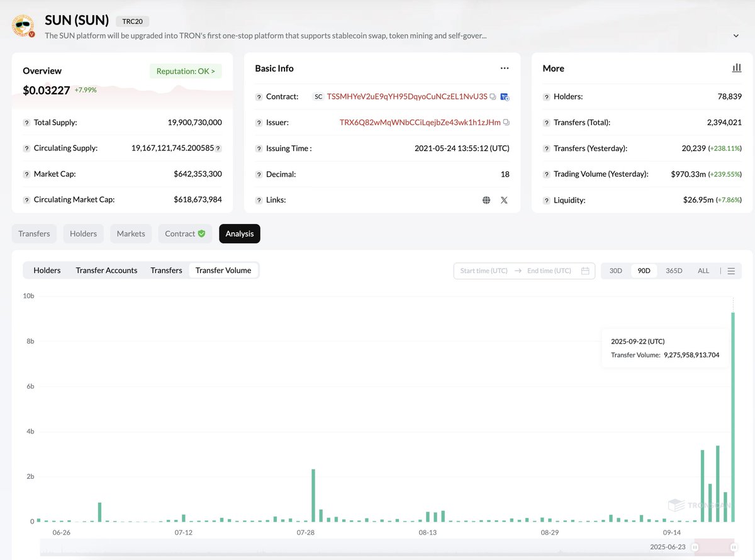
Task: Expand the token description chevron
Action: 736,36
